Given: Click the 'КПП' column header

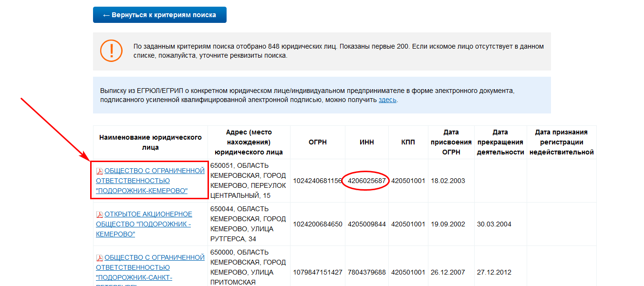Looking at the screenshot, I should (x=408, y=142).
